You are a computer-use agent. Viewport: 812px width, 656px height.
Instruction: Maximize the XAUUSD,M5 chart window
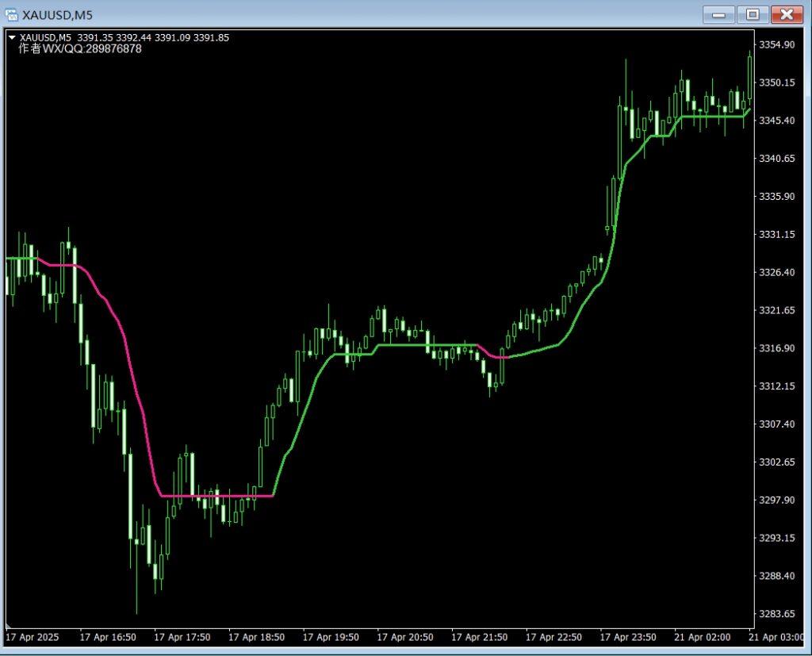[753, 14]
